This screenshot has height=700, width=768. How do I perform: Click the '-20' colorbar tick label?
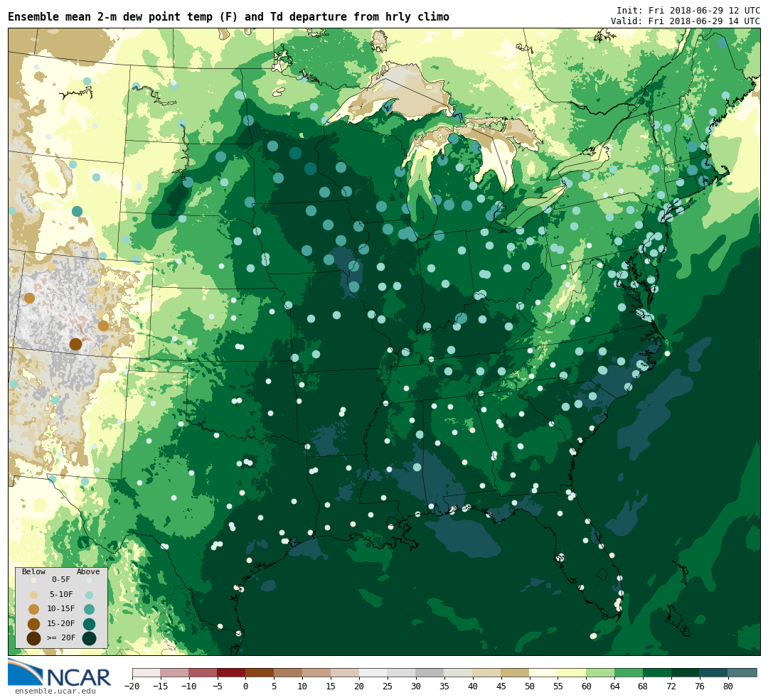click(x=132, y=686)
